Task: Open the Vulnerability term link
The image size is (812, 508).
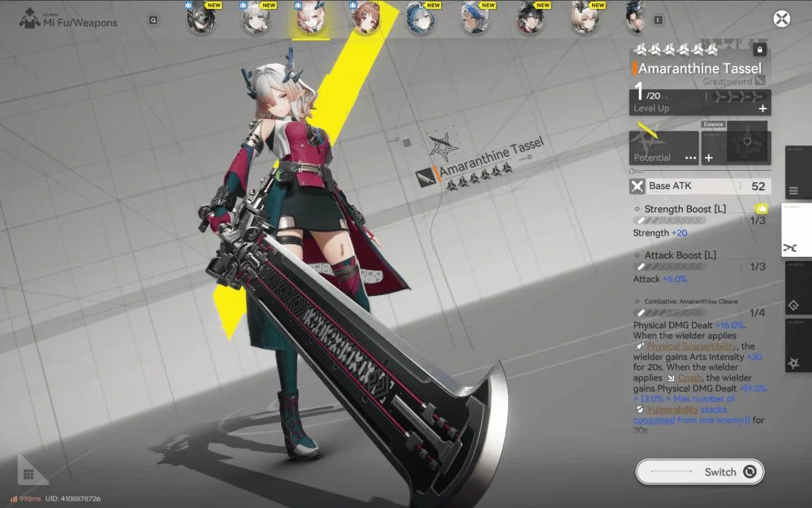Action: coord(672,410)
